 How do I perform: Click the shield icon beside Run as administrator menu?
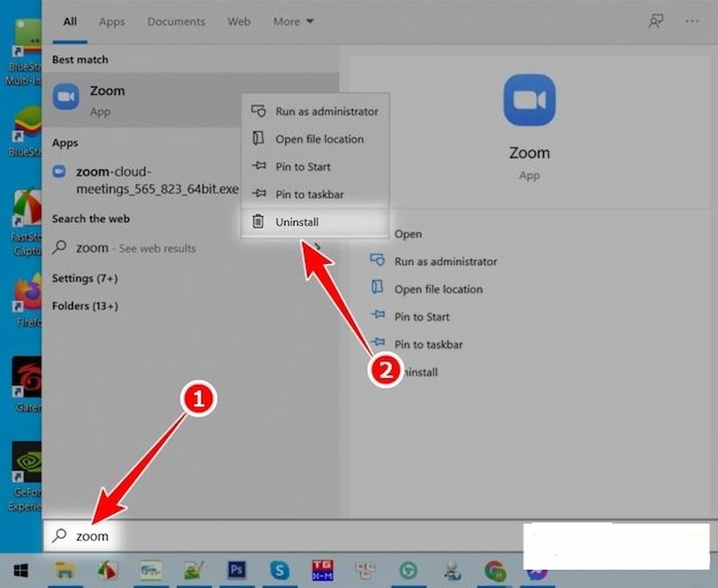tap(258, 111)
